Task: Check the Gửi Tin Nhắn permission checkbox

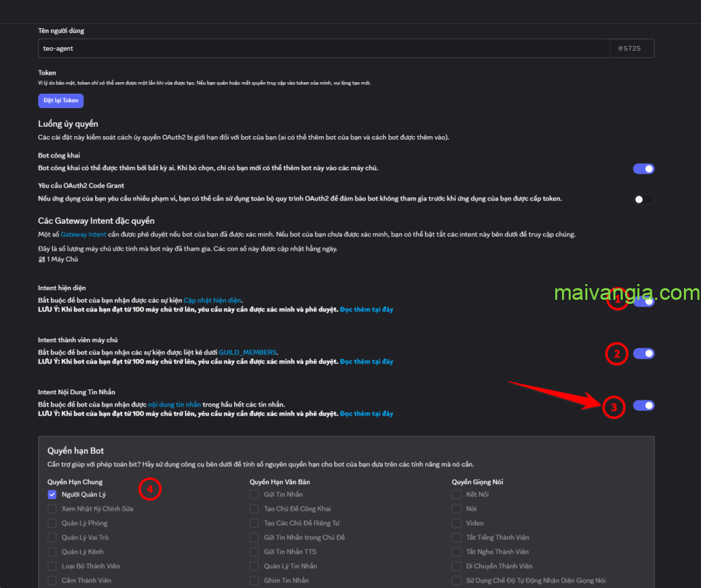Action: [x=255, y=494]
